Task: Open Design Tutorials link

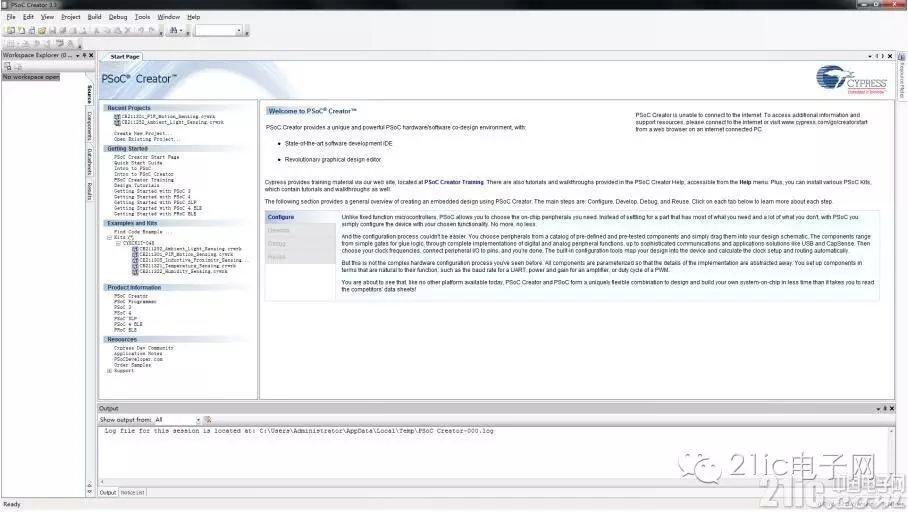Action: click(136, 185)
